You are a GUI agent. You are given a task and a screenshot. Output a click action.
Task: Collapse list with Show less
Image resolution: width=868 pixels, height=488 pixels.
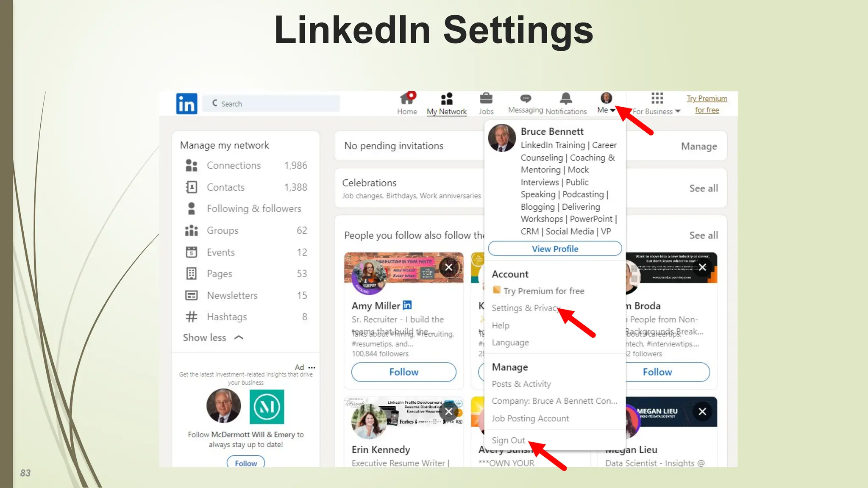[213, 338]
